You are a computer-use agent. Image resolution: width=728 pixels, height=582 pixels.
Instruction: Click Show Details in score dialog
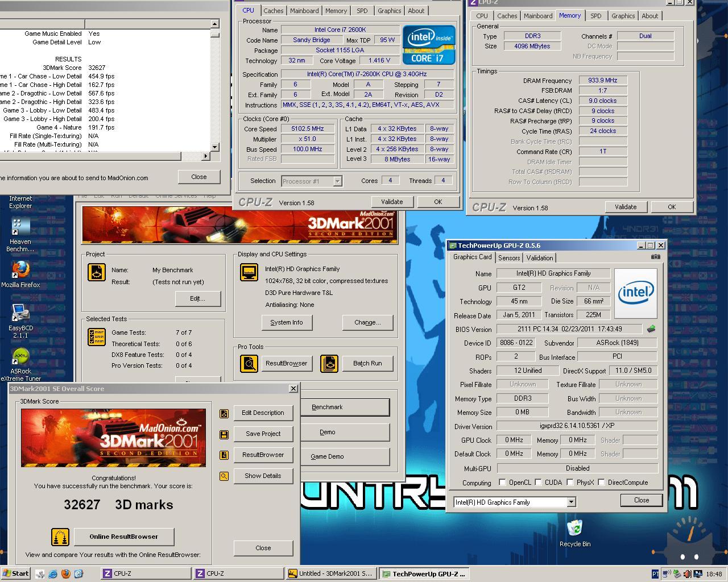coord(263,476)
